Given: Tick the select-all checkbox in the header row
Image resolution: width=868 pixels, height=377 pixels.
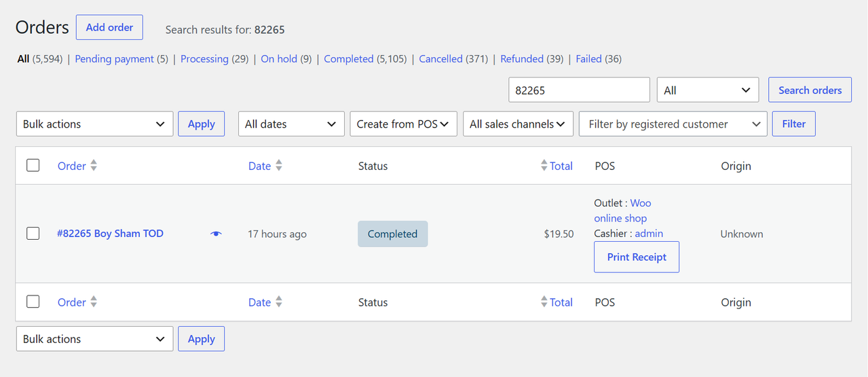Looking at the screenshot, I should pyautogui.click(x=33, y=165).
